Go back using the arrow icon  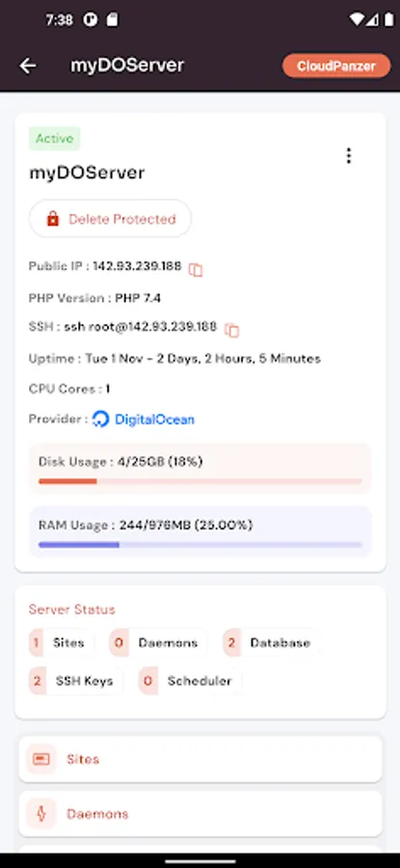click(28, 67)
